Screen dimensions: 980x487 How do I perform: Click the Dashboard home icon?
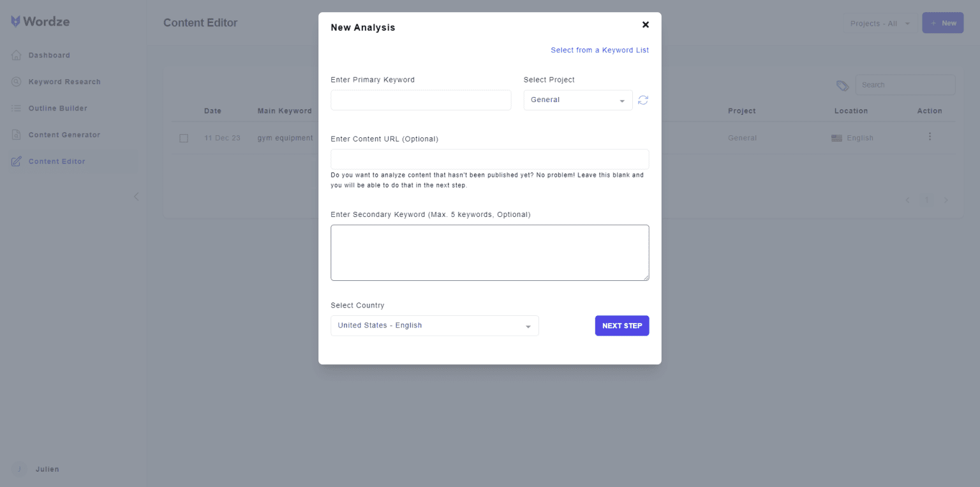(x=17, y=56)
